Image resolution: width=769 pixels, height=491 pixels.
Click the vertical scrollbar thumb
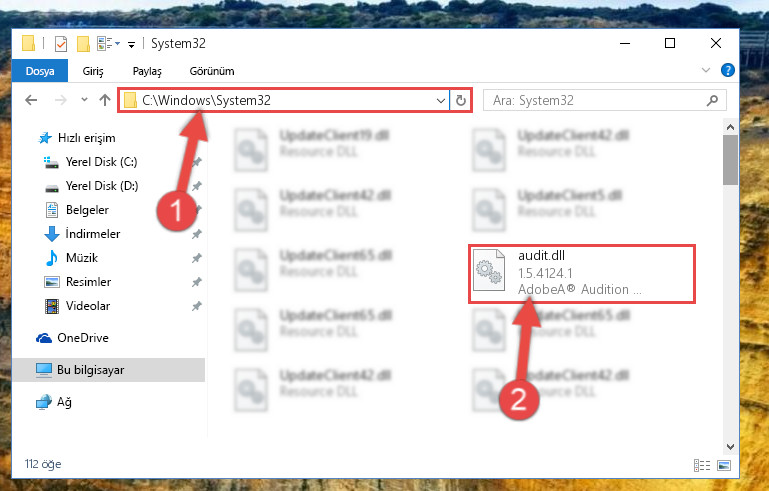pos(730,160)
